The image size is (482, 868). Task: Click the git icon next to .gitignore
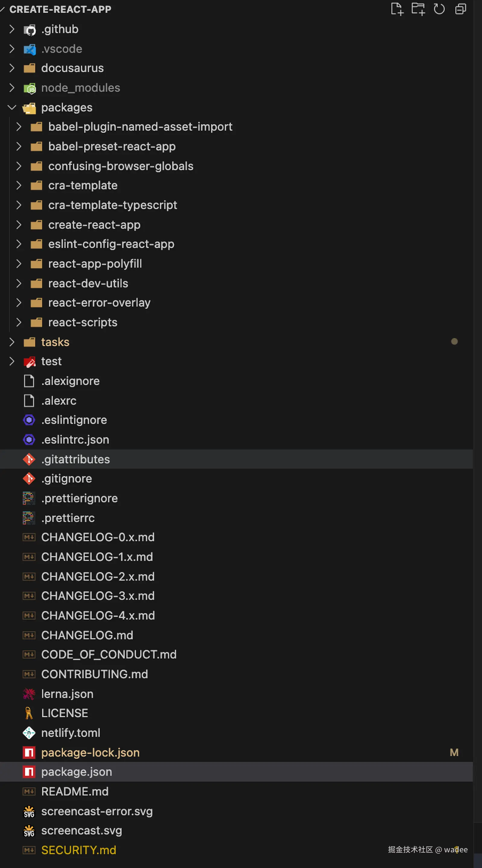pos(29,478)
